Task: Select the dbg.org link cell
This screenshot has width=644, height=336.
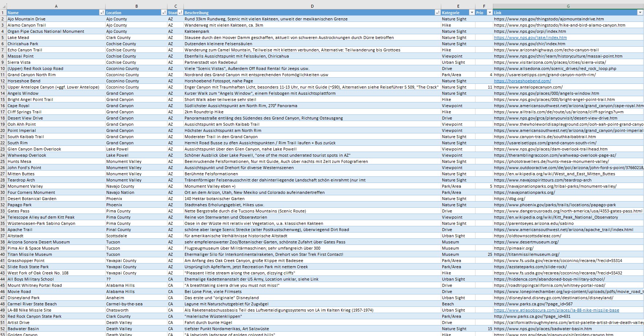Action: pos(568,199)
